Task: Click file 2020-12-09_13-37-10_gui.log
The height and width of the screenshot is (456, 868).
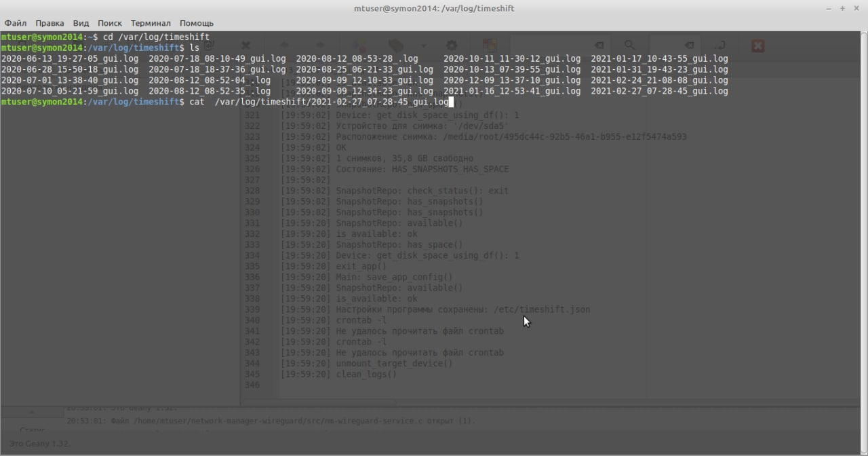Action: (512, 80)
